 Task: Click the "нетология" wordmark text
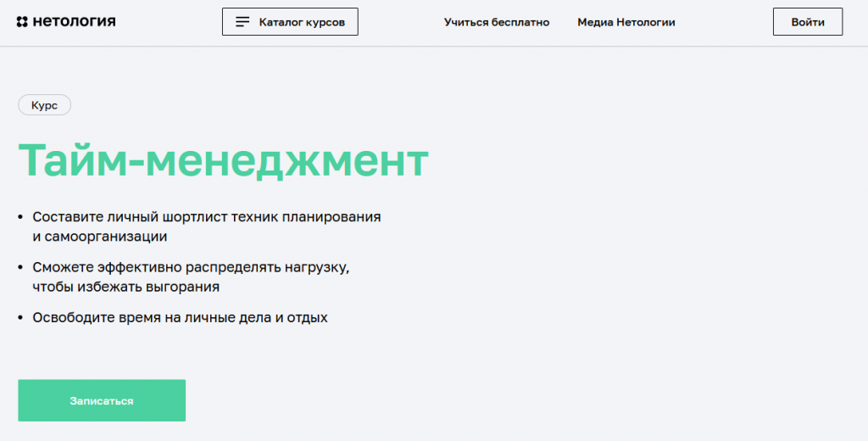75,22
